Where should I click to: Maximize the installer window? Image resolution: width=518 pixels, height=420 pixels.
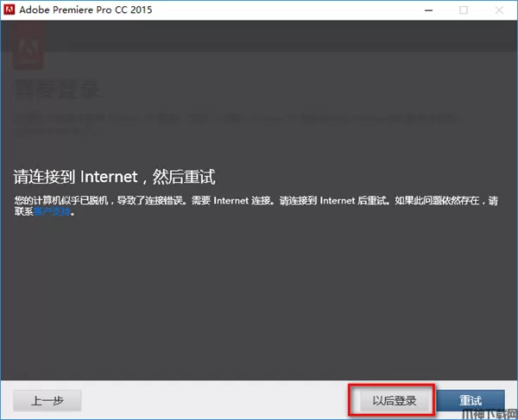click(464, 10)
